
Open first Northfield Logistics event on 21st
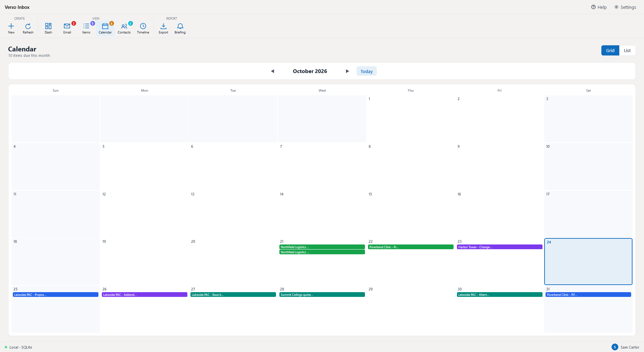(x=322, y=247)
